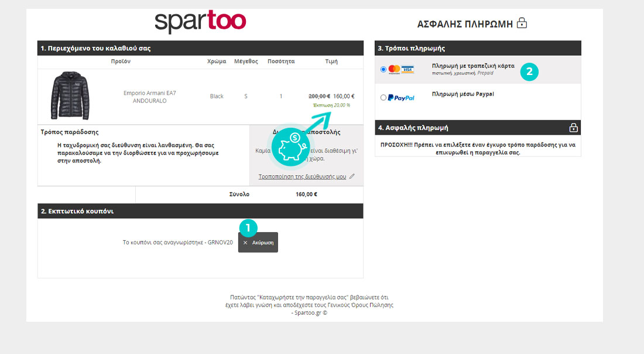Click the Spartoo logo
The width and height of the screenshot is (644, 354).
[x=200, y=21]
